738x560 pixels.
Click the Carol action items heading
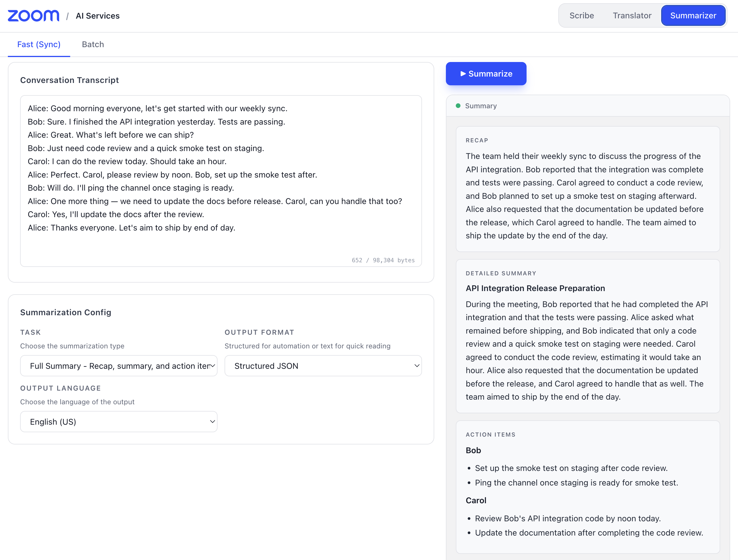476,500
